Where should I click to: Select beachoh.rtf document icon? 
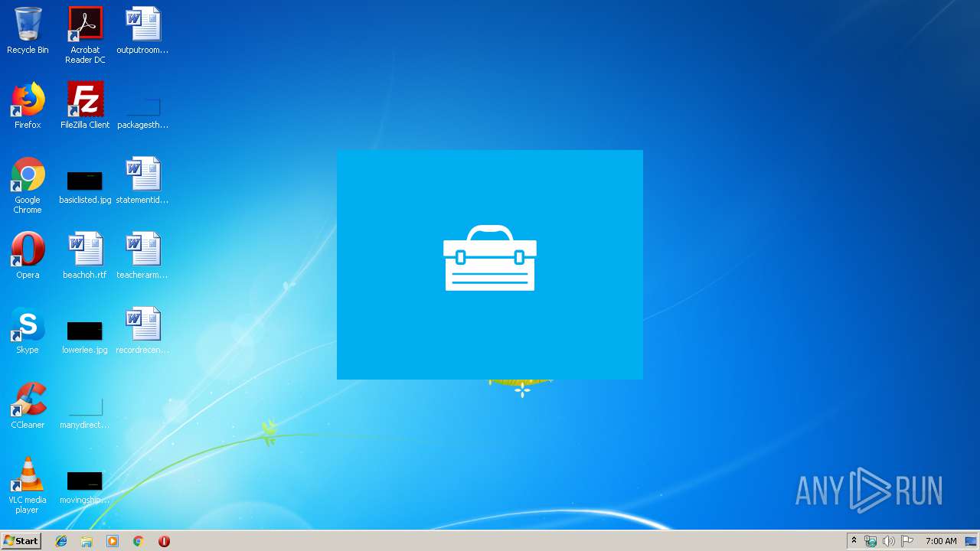(x=85, y=256)
